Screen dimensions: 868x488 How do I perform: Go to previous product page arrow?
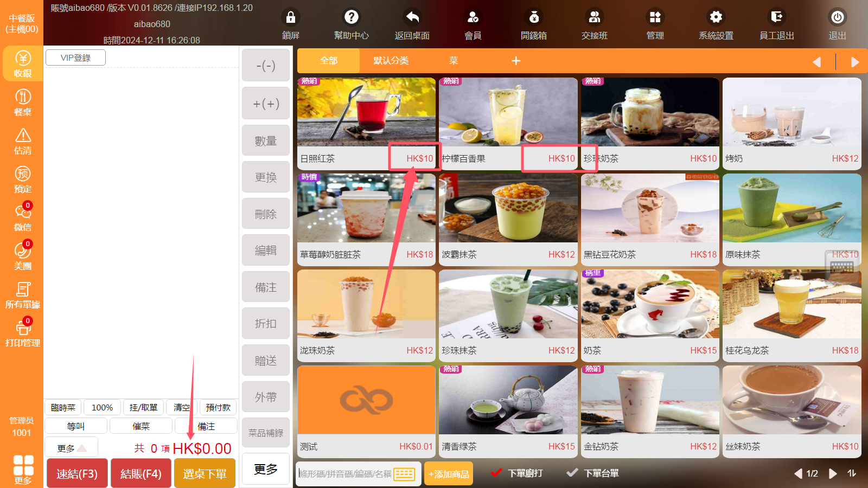[x=798, y=473]
